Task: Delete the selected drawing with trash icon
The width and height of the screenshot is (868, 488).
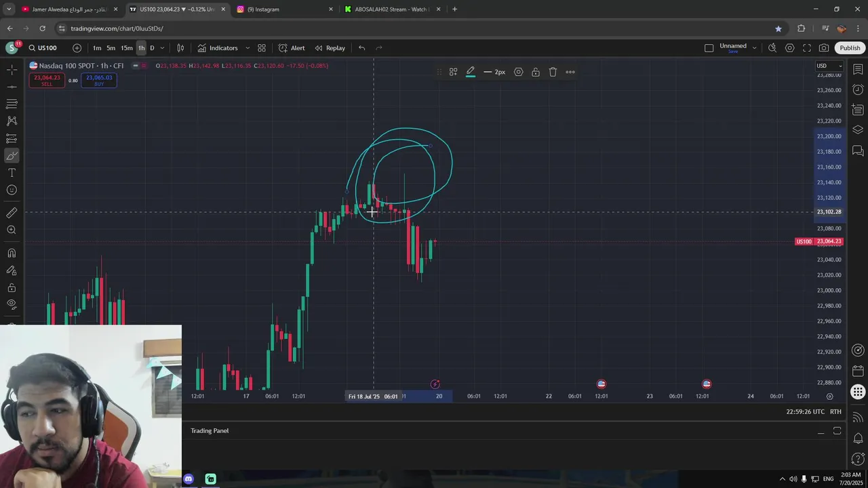Action: [x=553, y=72]
